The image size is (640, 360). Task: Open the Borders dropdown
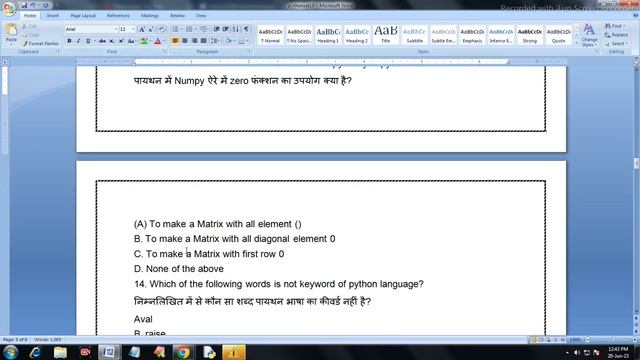pyautogui.click(x=248, y=41)
